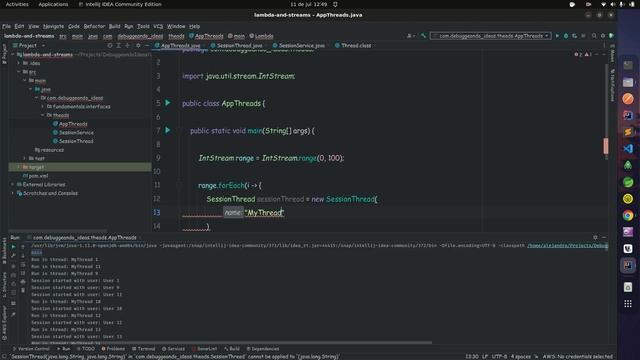Switch to the Thread.class editor tab
The height and width of the screenshot is (360, 640).
(x=353, y=45)
